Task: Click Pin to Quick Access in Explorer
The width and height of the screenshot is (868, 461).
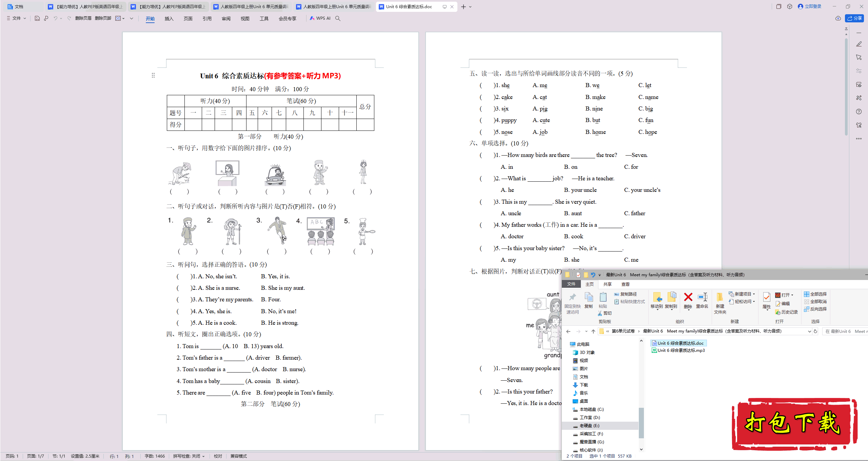Action: (573, 303)
